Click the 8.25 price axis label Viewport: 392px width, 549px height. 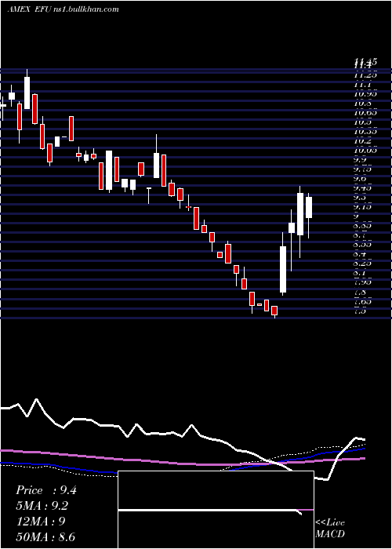(363, 264)
